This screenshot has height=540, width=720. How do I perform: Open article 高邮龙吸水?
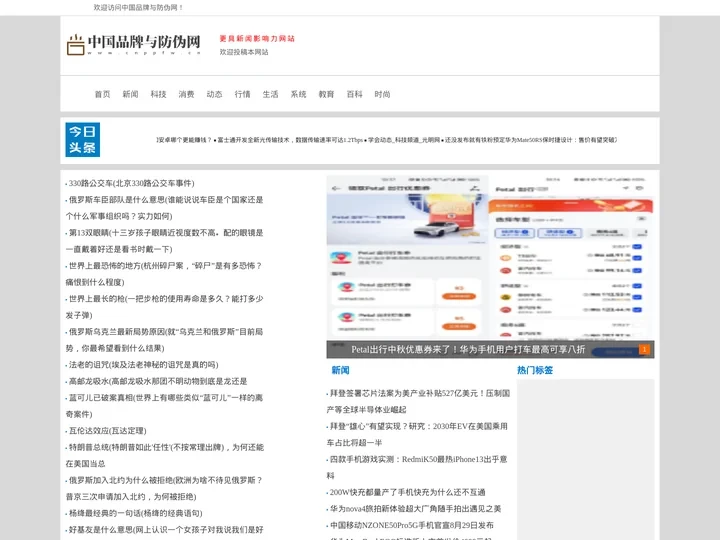(x=158, y=382)
